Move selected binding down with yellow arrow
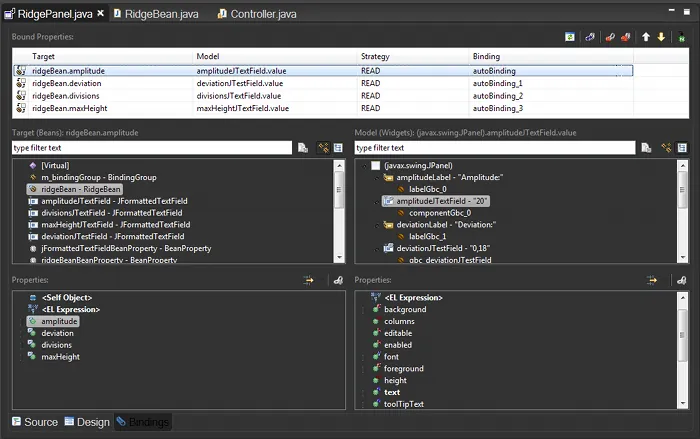The height and width of the screenshot is (439, 700). coord(661,37)
